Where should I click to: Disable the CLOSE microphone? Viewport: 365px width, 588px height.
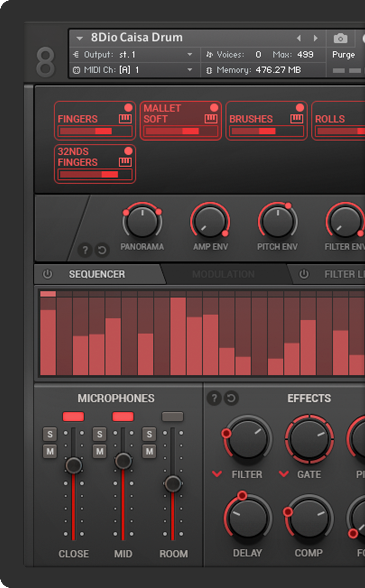point(73,417)
